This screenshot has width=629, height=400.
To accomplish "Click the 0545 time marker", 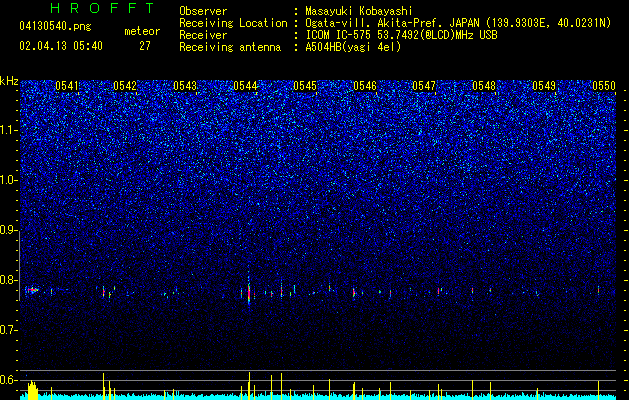I will pos(305,86).
